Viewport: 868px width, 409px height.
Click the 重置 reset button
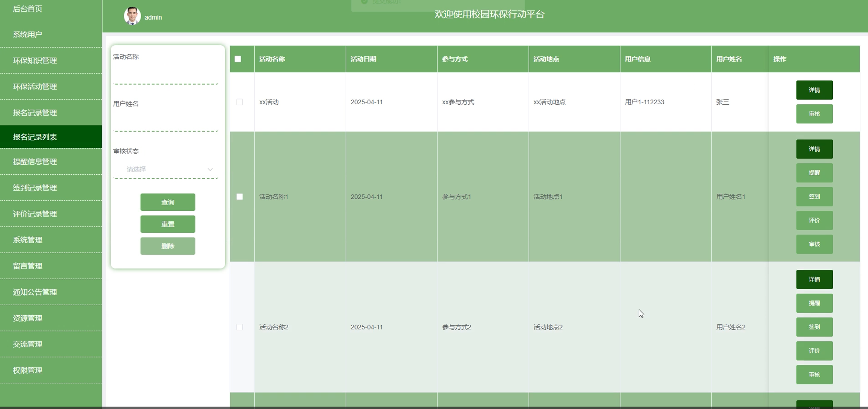(x=168, y=224)
